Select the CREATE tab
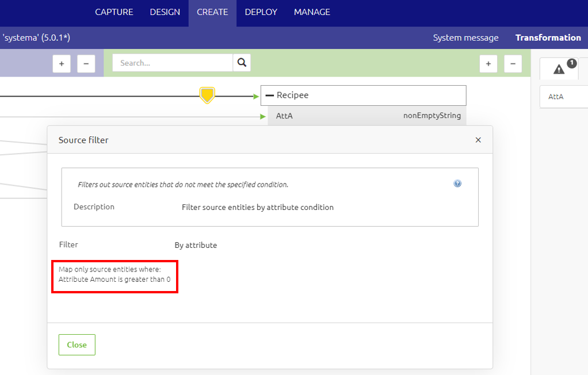 [212, 12]
